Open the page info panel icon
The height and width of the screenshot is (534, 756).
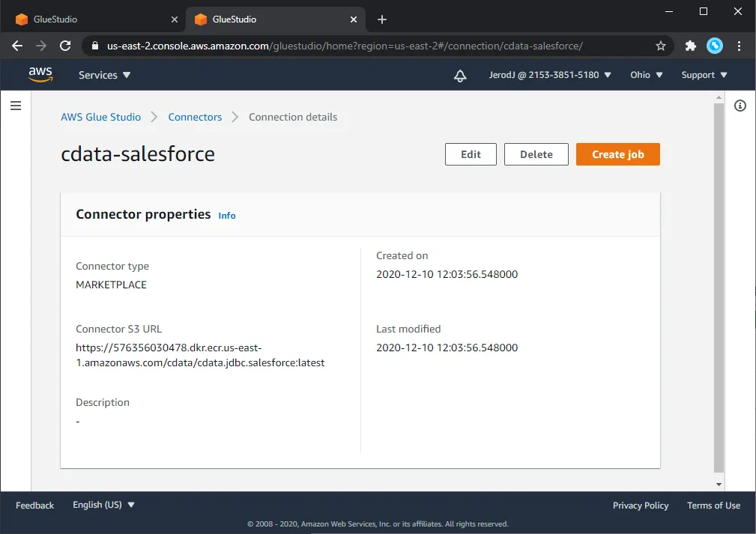pos(740,106)
